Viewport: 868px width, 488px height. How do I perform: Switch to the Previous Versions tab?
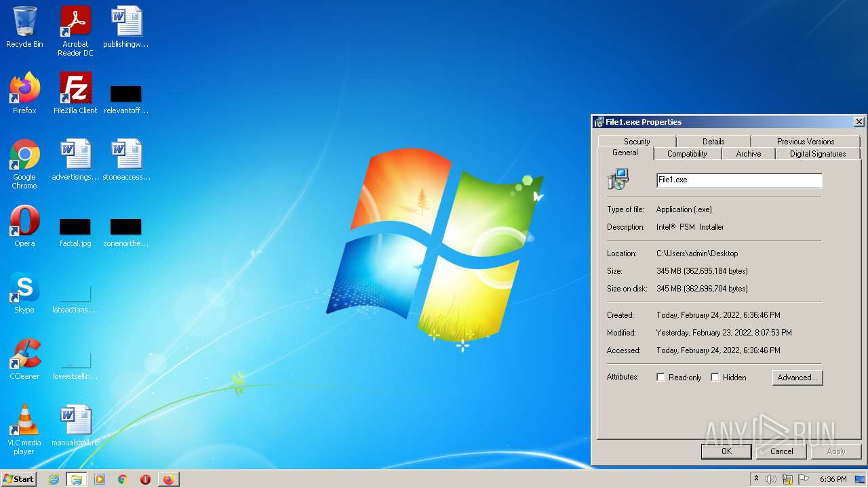pyautogui.click(x=806, y=142)
